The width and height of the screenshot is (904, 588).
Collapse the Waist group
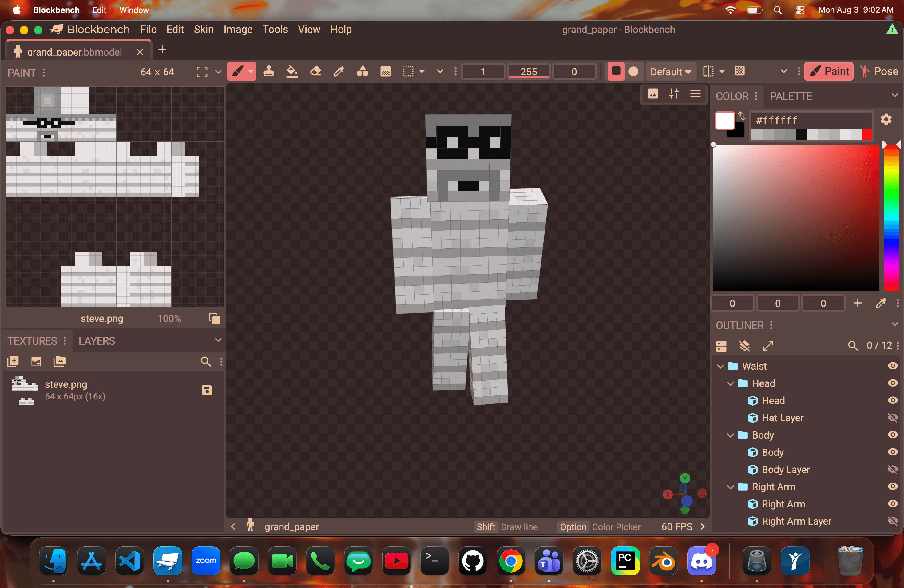(720, 366)
